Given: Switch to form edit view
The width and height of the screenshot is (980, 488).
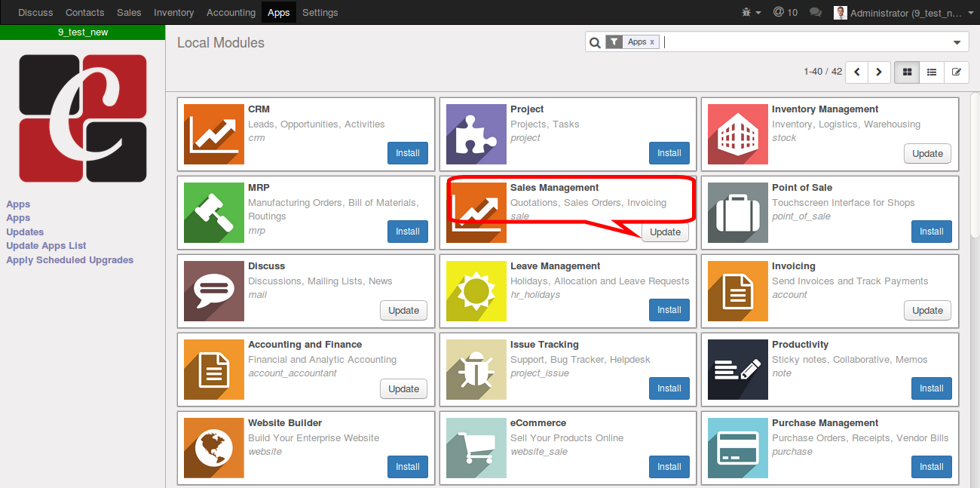Looking at the screenshot, I should (957, 72).
